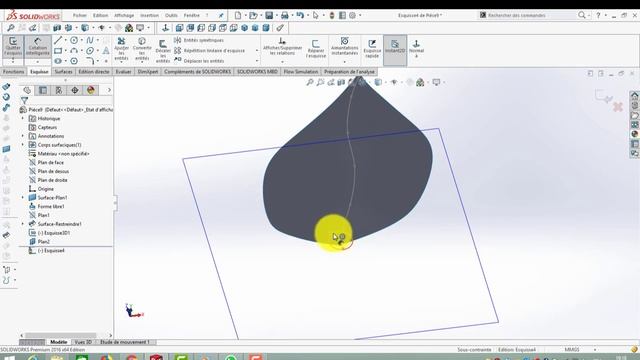Click Décaler les entités tool
The image size is (640, 360).
[162, 51]
